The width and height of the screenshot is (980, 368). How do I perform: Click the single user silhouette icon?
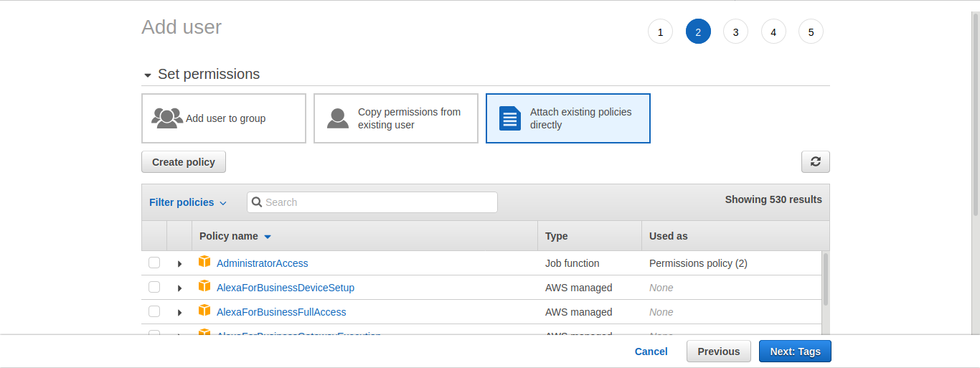coord(338,118)
